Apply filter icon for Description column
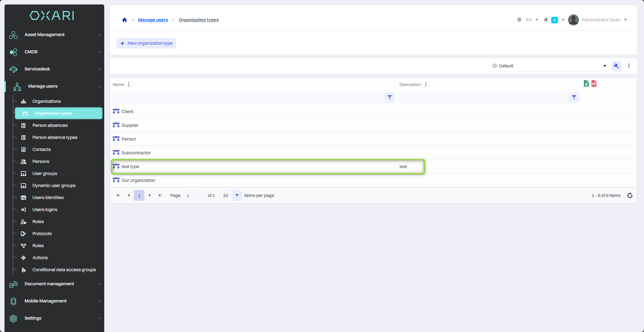 click(x=574, y=98)
